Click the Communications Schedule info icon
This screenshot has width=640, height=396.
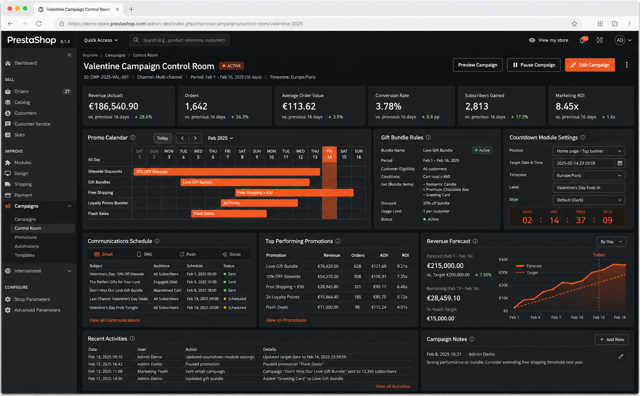tap(157, 241)
